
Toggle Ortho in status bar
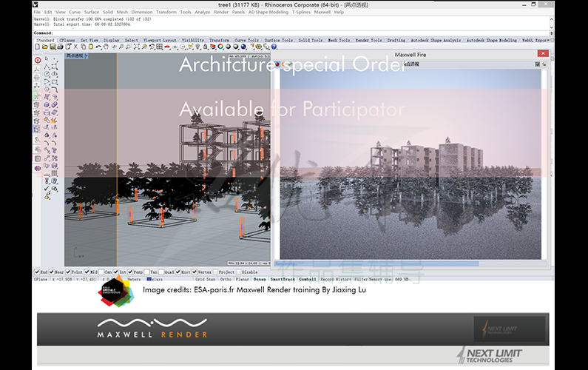226,279
